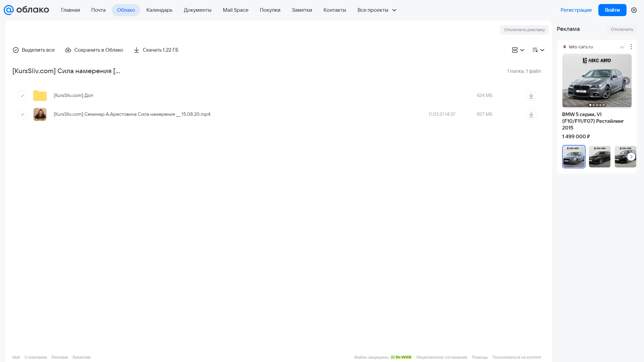Click Сохранить в Облако cloud icon
644x362 pixels.
point(68,50)
